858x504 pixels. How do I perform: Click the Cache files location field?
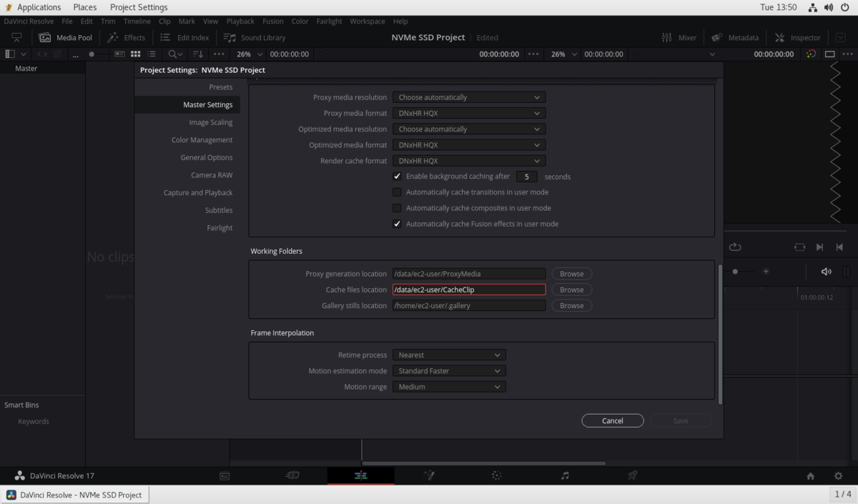coord(468,290)
